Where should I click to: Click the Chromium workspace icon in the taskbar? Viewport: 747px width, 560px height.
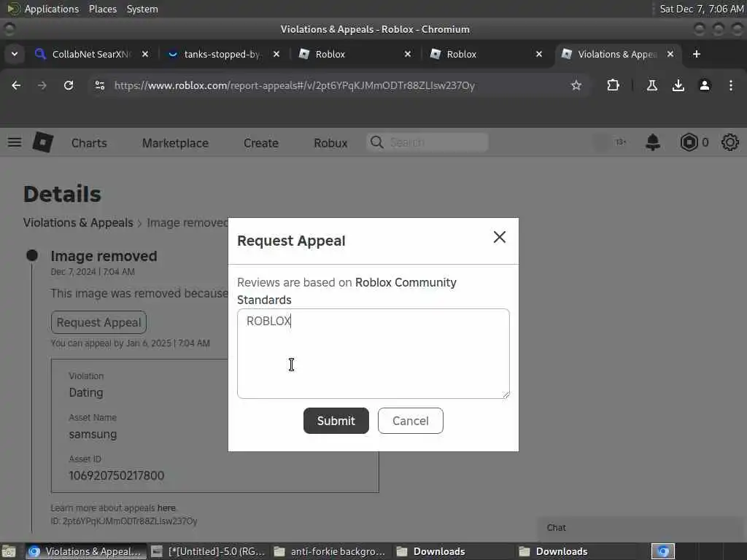663,551
